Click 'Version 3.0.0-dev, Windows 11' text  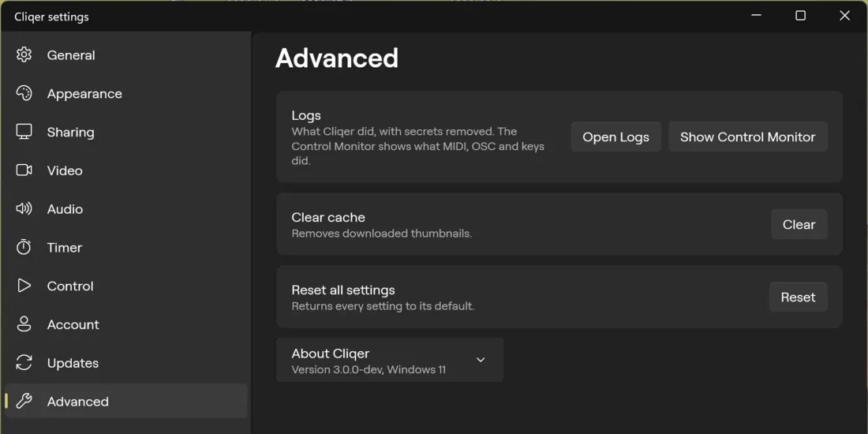pyautogui.click(x=369, y=369)
